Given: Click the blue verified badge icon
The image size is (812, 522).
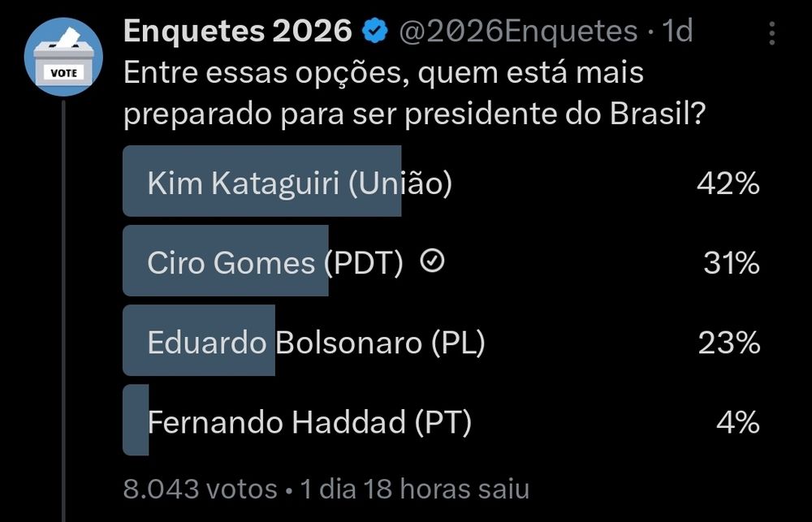Looking at the screenshot, I should tap(374, 32).
